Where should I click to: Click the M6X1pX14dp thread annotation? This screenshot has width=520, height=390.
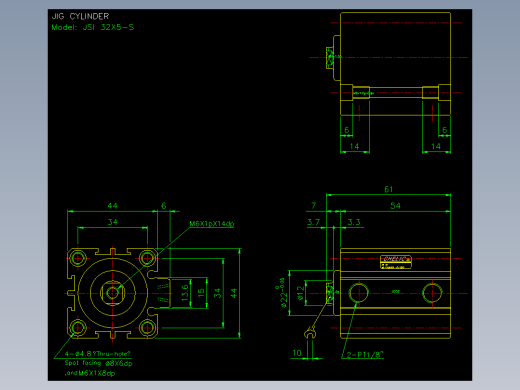click(x=212, y=224)
